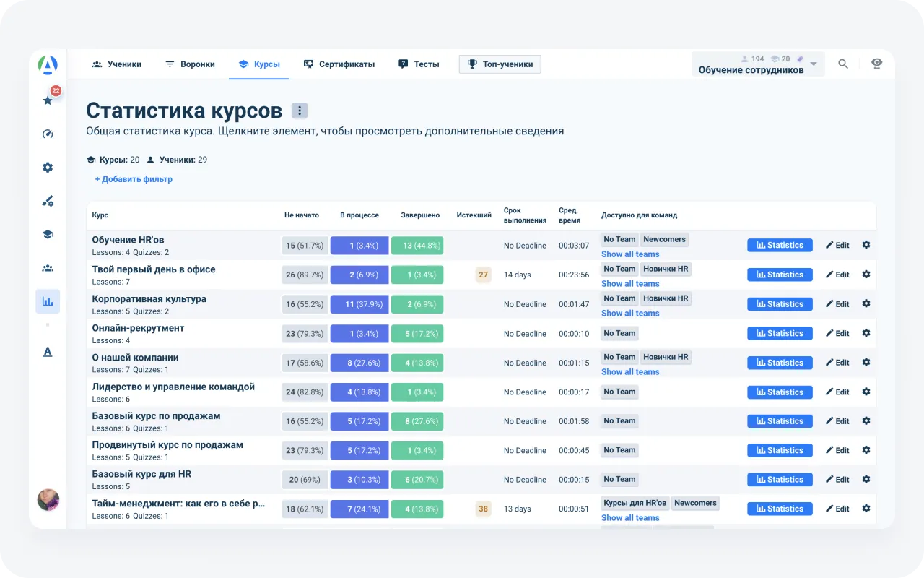Switch to the Воронки tab
This screenshot has width=924, height=578.
[x=190, y=64]
